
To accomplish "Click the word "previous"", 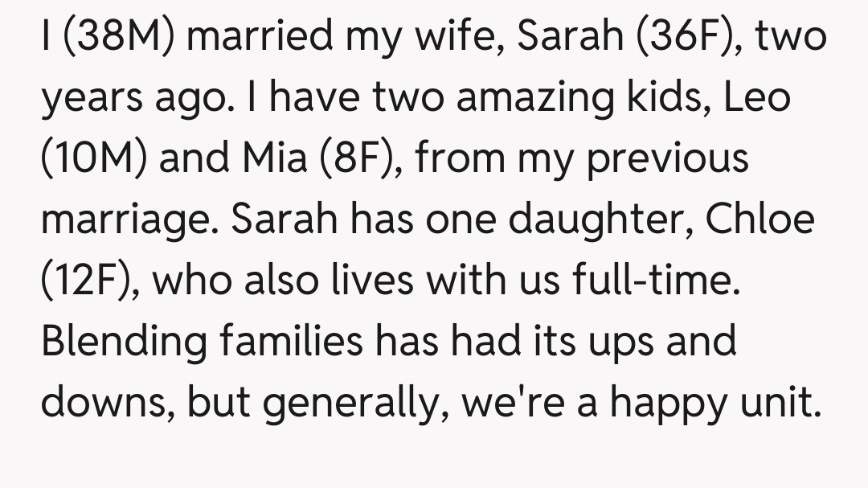I will (x=666, y=158).
